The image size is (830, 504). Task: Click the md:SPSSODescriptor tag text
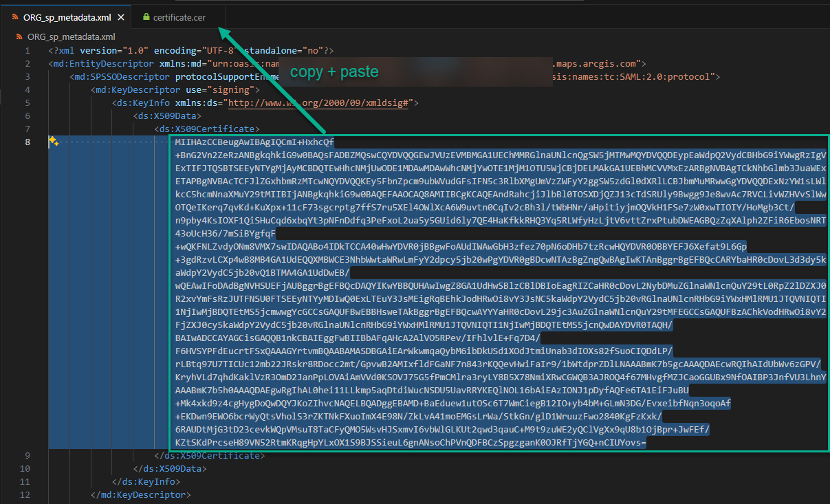click(x=120, y=77)
